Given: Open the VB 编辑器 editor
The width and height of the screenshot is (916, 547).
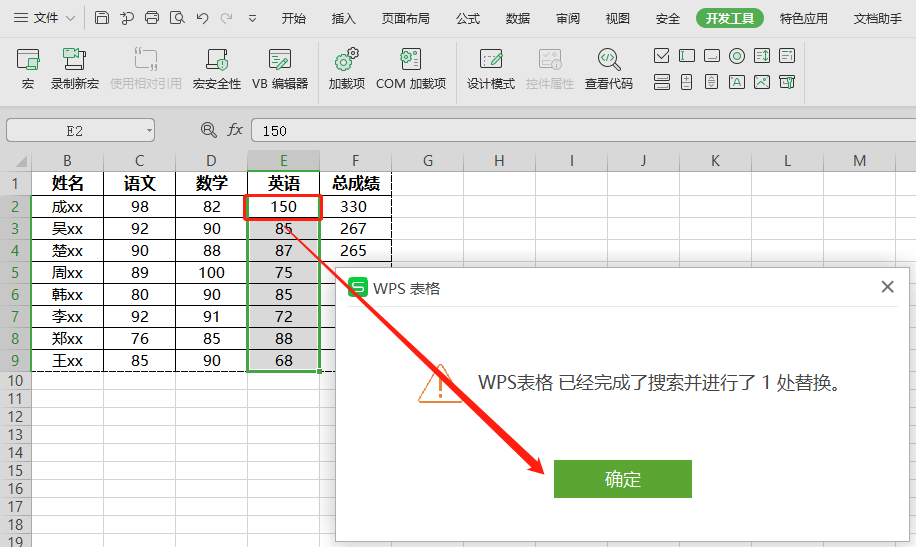Looking at the screenshot, I should (280, 68).
